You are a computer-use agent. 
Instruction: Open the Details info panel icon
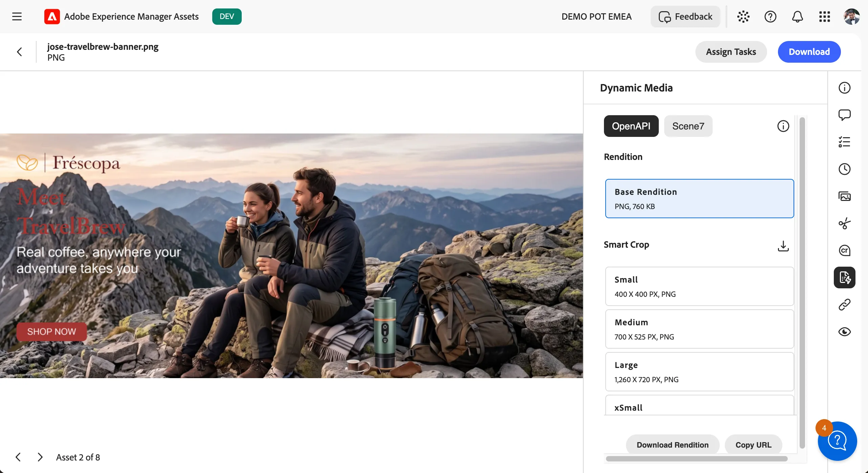(x=844, y=88)
